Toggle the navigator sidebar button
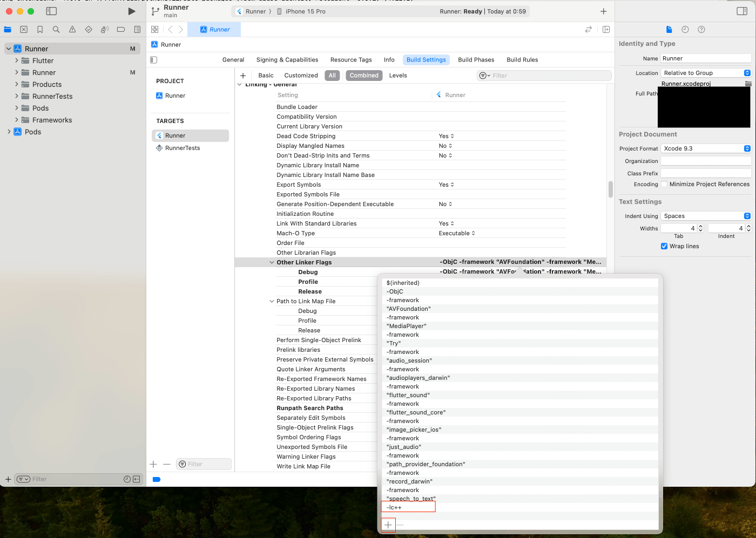 [x=51, y=11]
